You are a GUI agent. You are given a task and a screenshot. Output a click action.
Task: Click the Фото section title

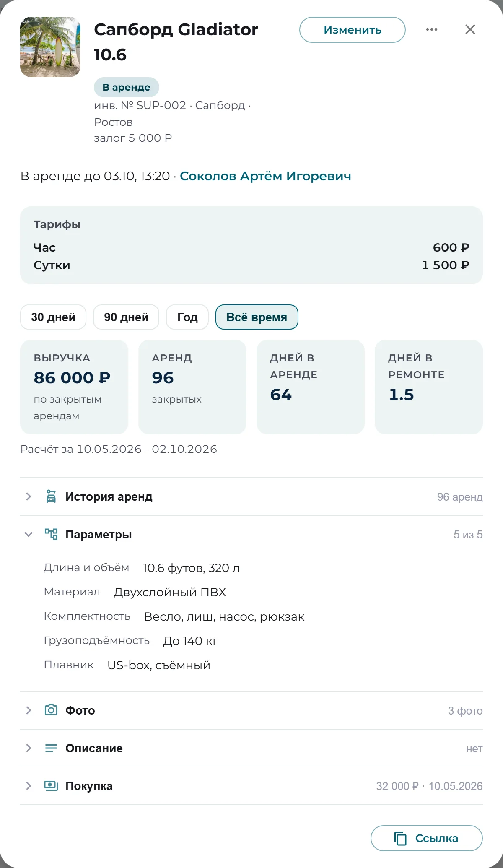[x=80, y=710]
